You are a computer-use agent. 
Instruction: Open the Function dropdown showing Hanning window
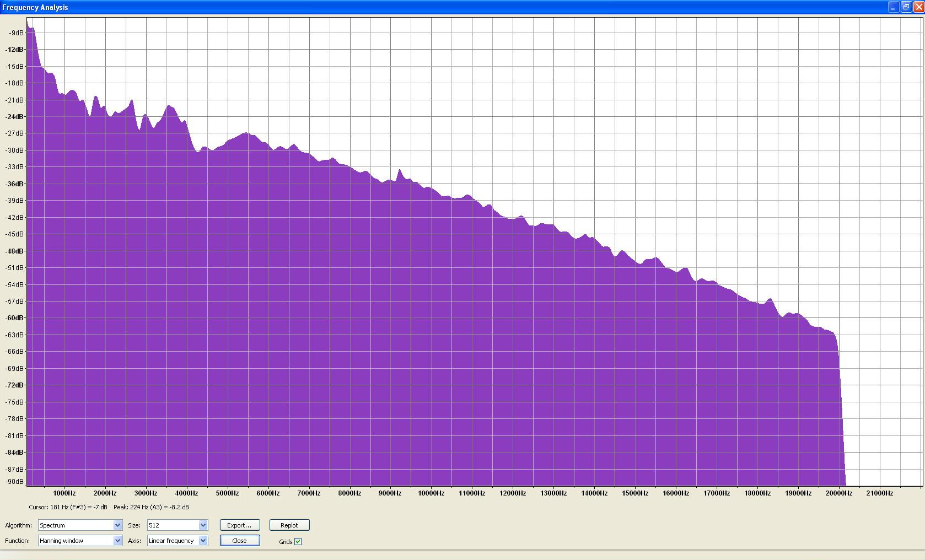tap(80, 541)
